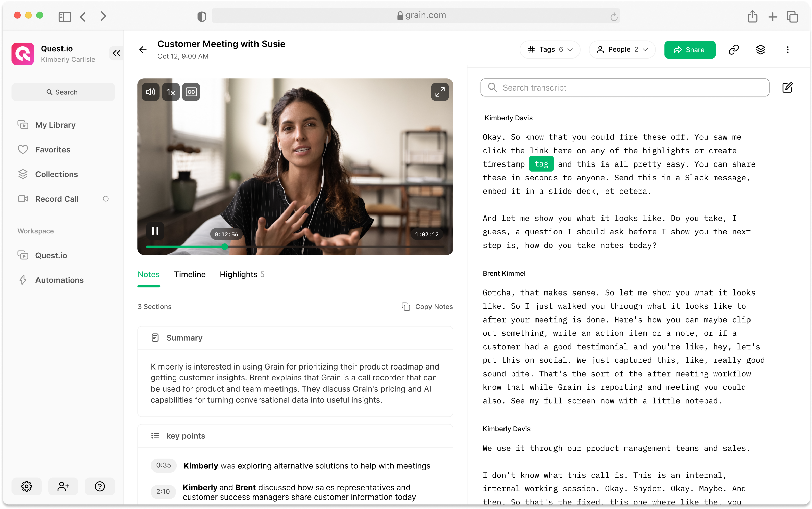812x509 pixels.
Task: Switch to the Highlights tab
Action: pyautogui.click(x=242, y=274)
